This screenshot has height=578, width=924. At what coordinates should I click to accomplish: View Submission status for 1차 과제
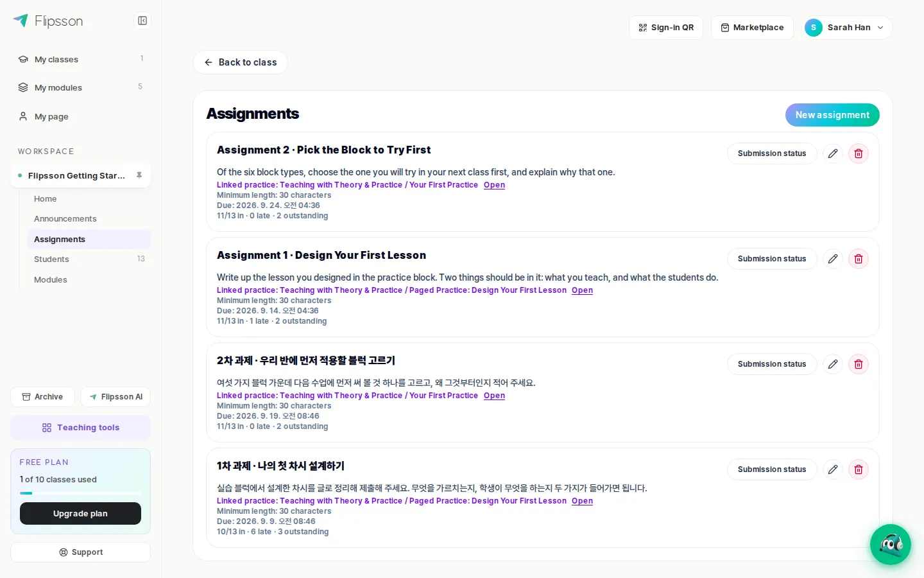[x=772, y=469]
